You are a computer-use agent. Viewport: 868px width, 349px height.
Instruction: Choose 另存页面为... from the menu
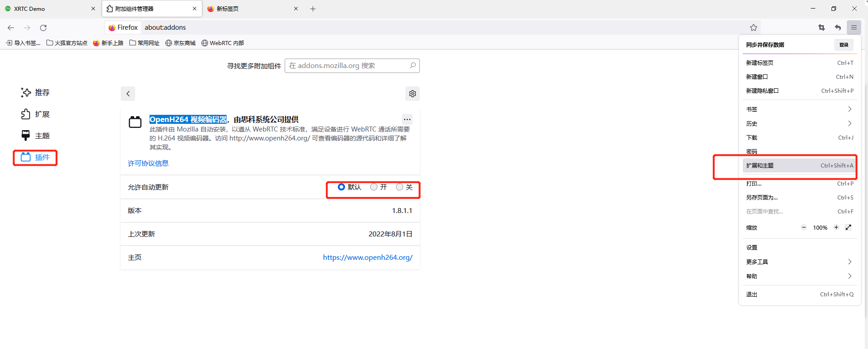click(x=800, y=197)
